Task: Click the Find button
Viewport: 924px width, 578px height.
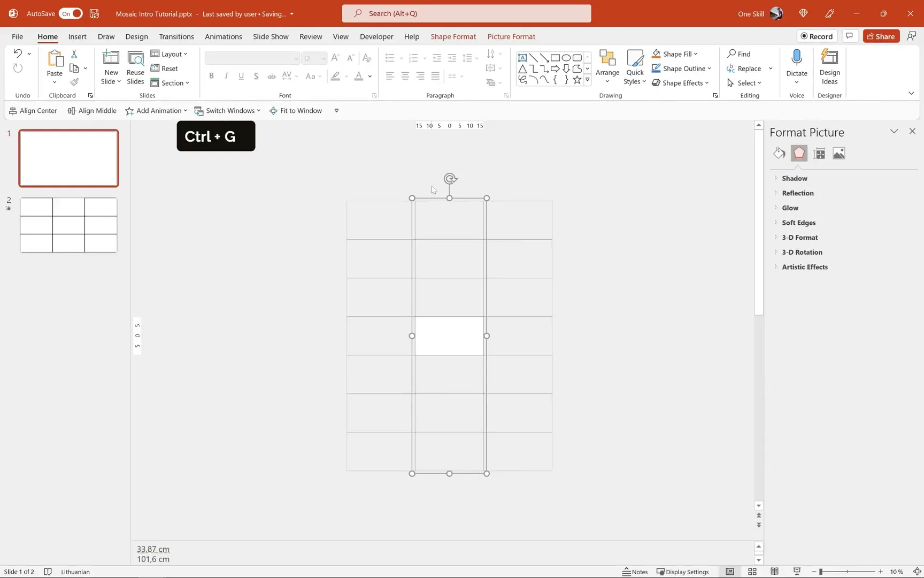Action: tap(739, 54)
